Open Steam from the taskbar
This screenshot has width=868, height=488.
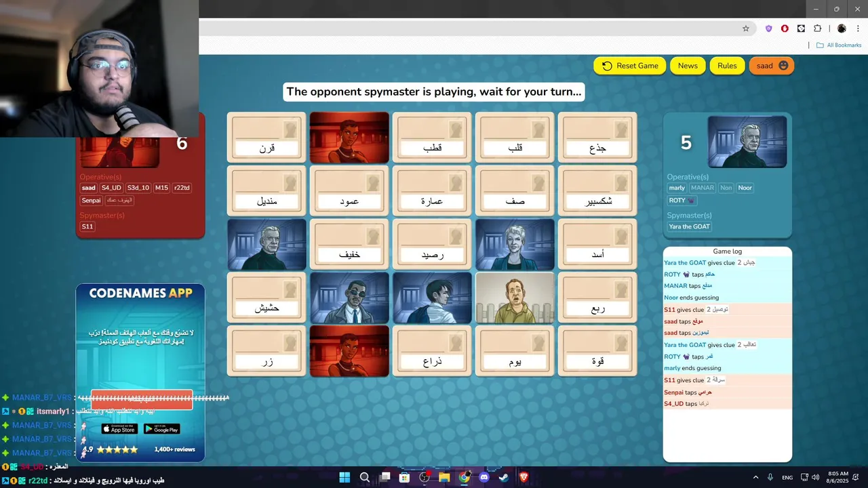point(504,477)
